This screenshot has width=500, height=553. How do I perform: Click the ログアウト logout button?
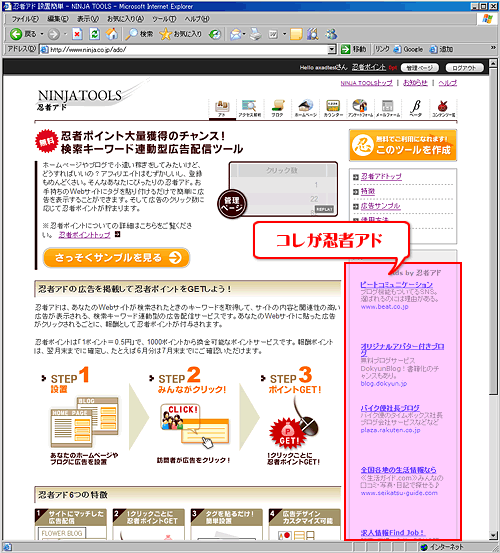pyautogui.click(x=464, y=68)
